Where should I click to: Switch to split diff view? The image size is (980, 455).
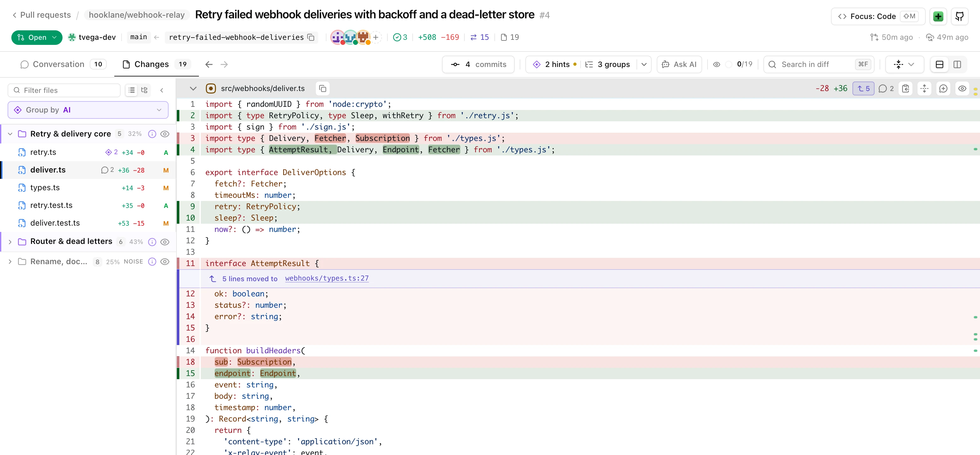click(957, 64)
